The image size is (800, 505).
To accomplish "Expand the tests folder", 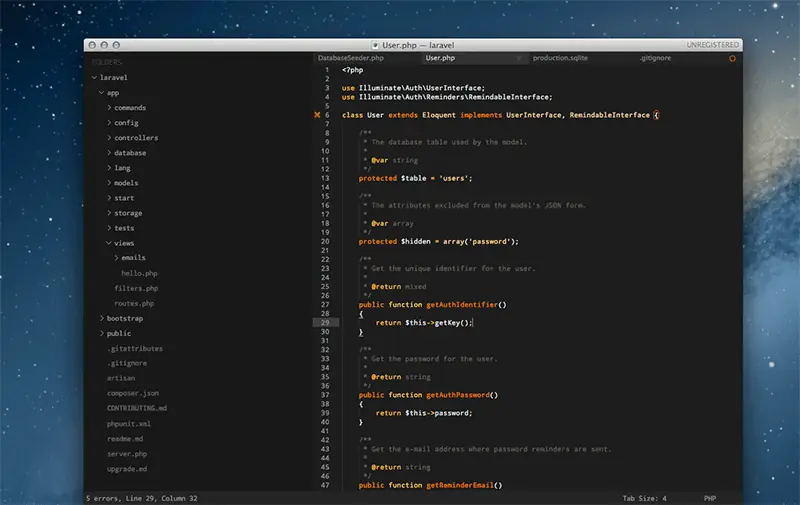I will tap(109, 228).
